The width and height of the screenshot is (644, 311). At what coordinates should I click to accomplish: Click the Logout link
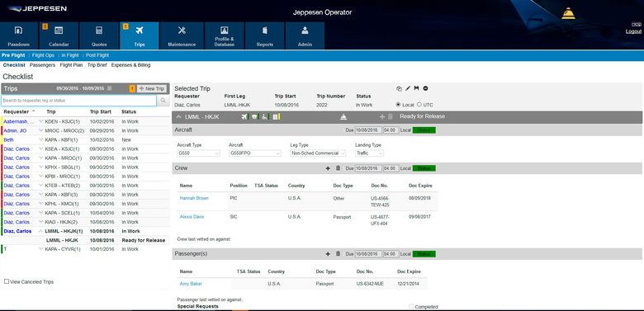point(633,31)
